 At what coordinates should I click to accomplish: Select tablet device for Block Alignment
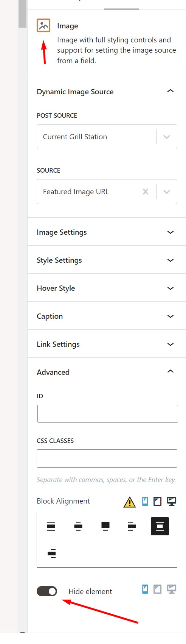pos(158,501)
